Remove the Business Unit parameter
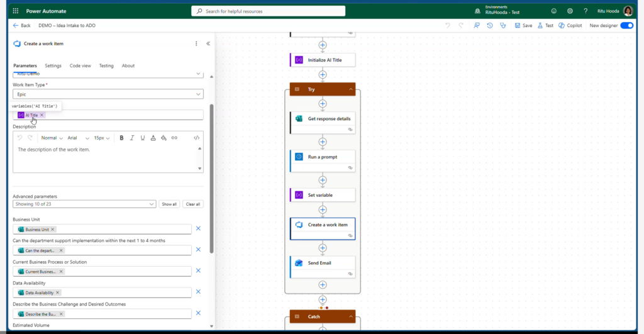The height and width of the screenshot is (334, 644). pos(198,229)
